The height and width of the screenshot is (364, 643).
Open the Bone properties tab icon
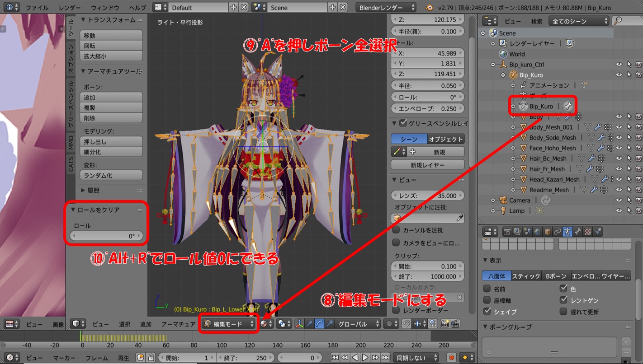[x=577, y=232]
